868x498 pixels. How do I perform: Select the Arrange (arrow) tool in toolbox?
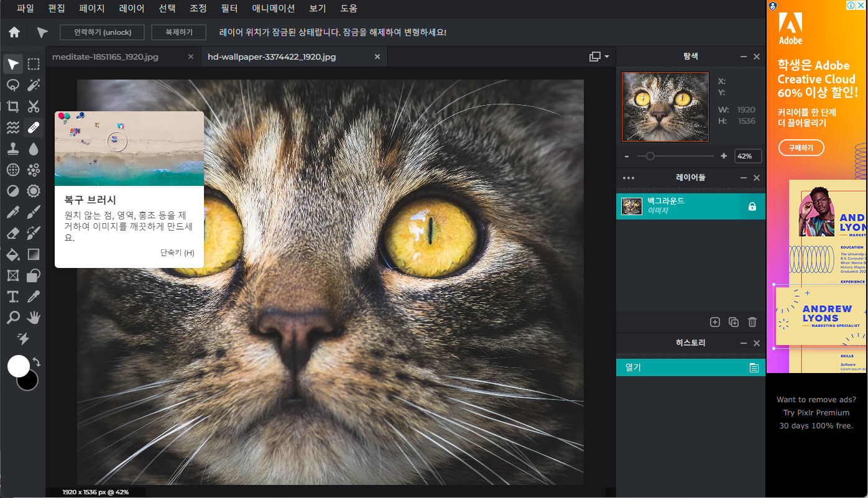pos(13,64)
